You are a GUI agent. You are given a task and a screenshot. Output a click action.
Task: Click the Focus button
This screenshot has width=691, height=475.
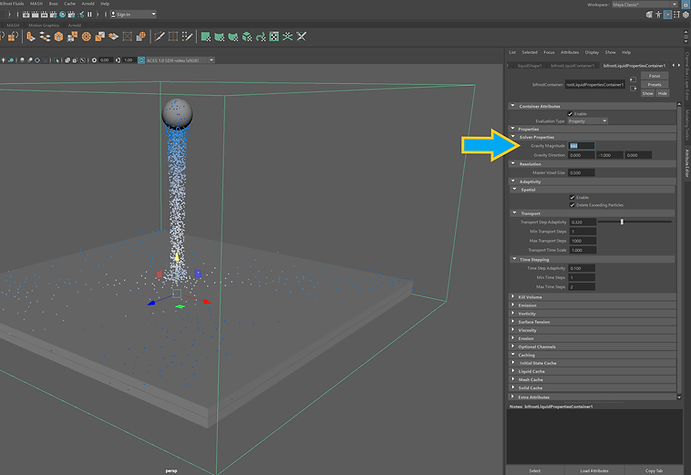(x=654, y=76)
